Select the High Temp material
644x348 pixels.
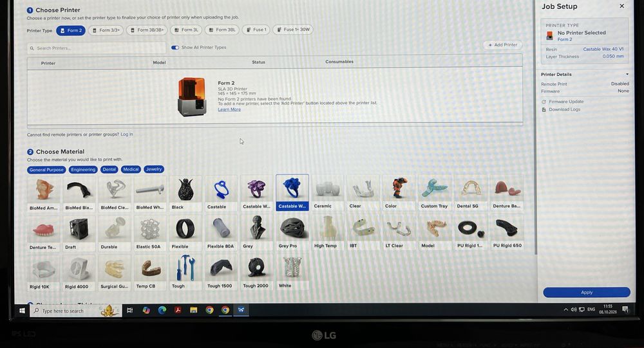328,232
